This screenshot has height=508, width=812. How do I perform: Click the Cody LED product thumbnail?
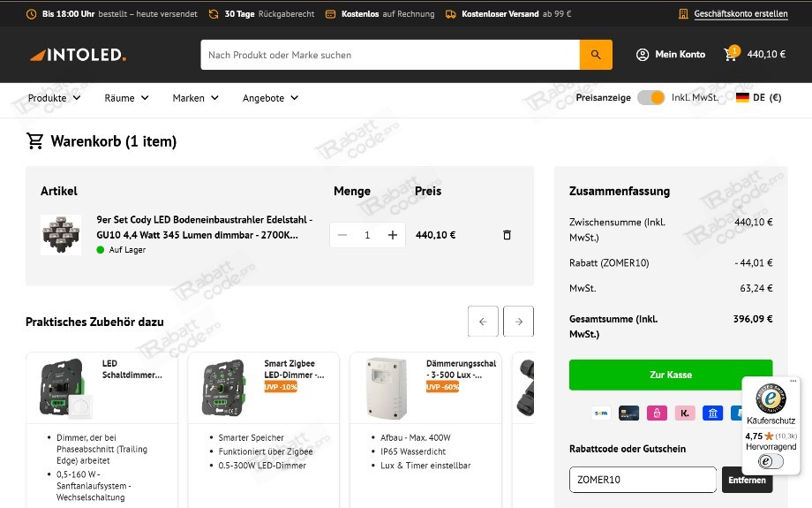(61, 235)
